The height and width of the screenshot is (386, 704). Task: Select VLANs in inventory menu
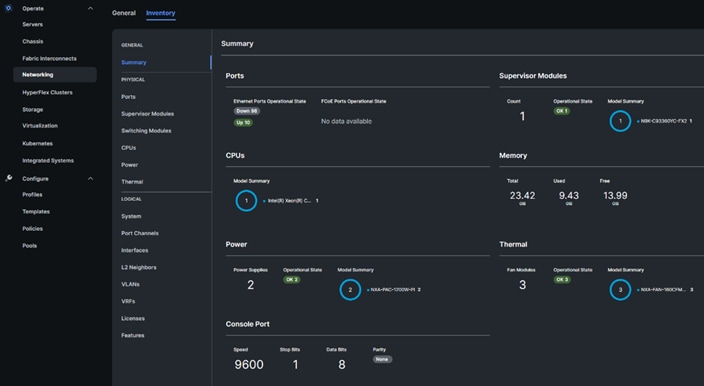[x=130, y=284]
